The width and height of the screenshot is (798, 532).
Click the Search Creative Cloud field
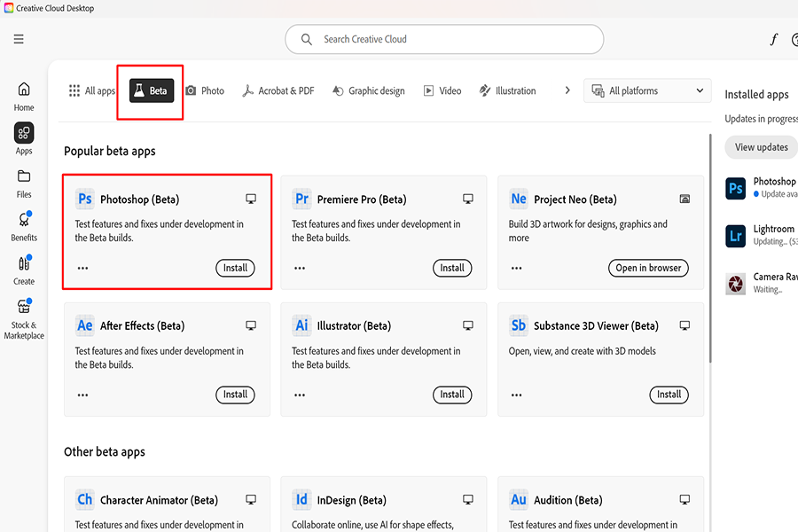443,39
